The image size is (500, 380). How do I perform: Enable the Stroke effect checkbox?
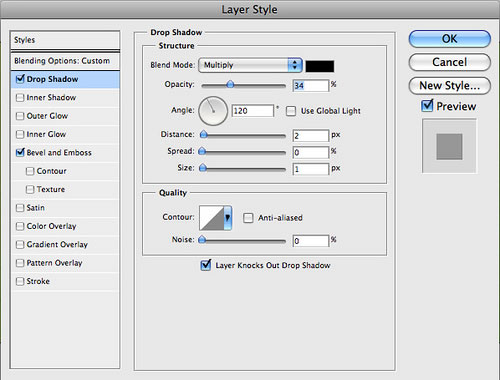click(x=20, y=281)
